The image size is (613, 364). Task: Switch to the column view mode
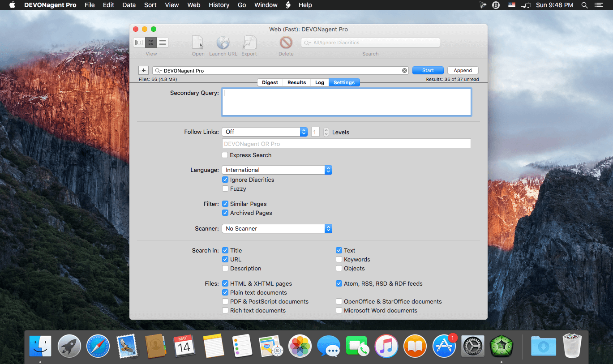139,43
